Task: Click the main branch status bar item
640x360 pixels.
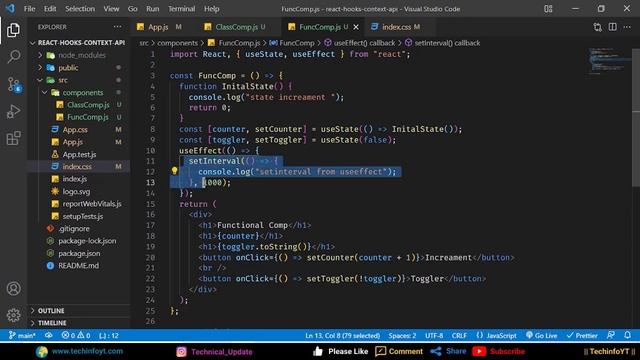Action: [22, 336]
